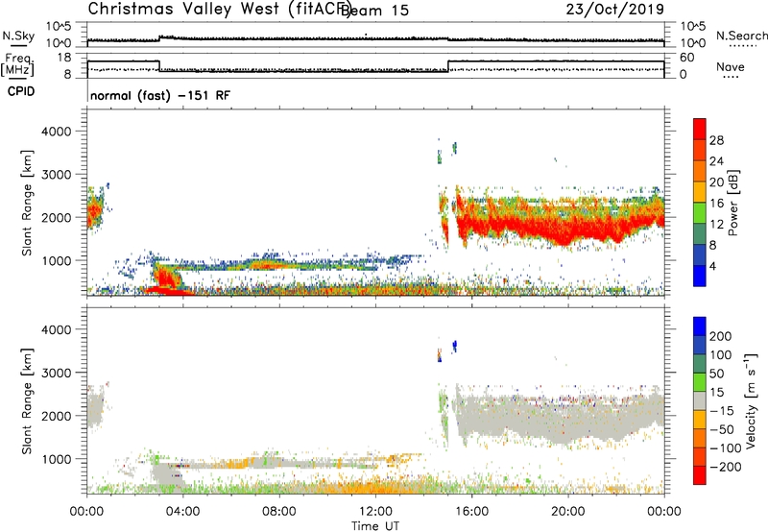Click the "04:00" time axis label
This screenshot has width=768, height=532.
(183, 512)
